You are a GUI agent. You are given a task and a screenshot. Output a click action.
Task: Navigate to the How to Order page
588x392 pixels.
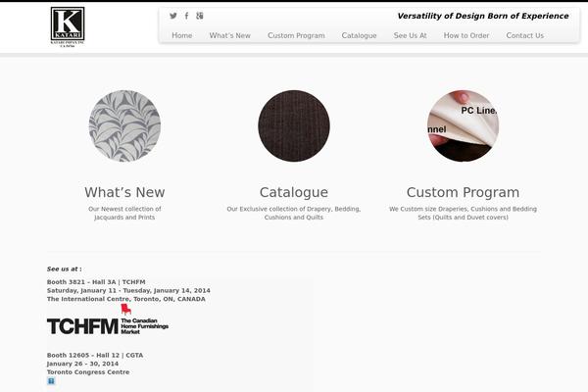pos(465,35)
